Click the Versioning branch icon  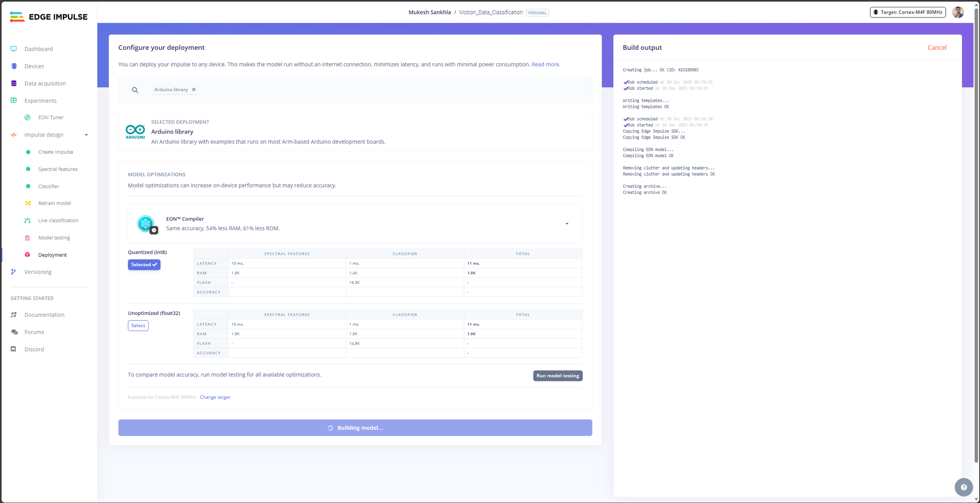pyautogui.click(x=13, y=272)
